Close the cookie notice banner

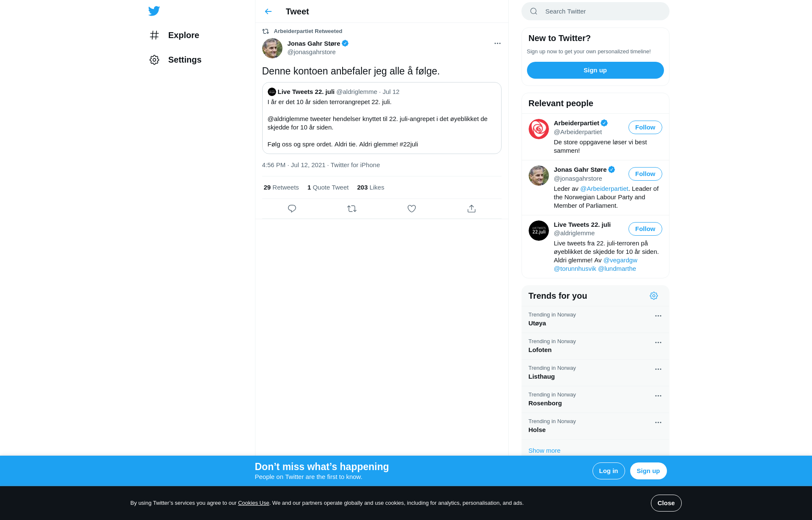coord(666,503)
